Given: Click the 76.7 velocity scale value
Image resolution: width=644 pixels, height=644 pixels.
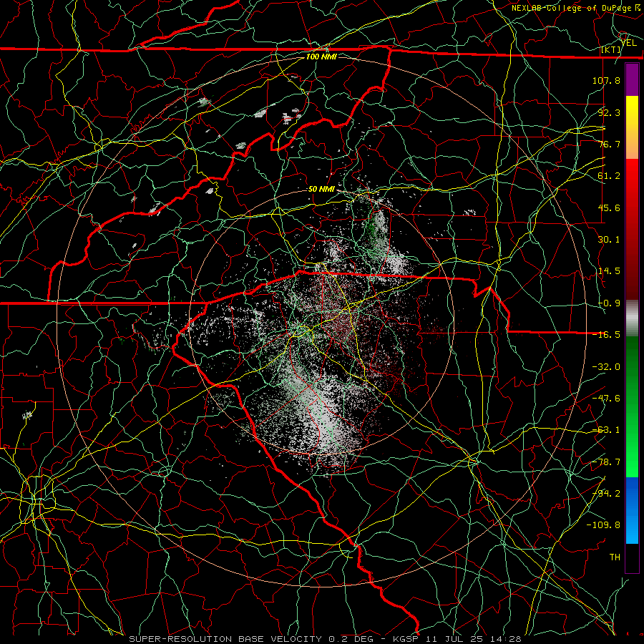Looking at the screenshot, I should pos(609,144).
